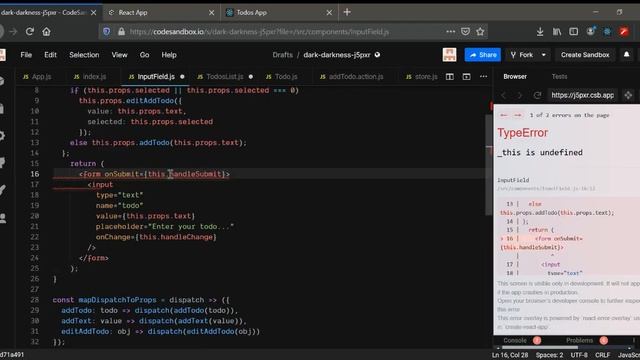Open the Go menu

click(x=144, y=55)
